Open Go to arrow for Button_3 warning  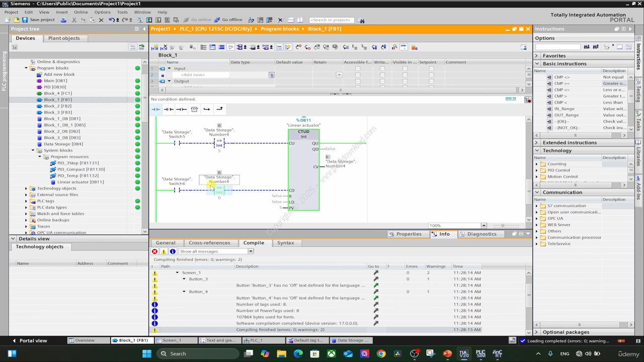pyautogui.click(x=375, y=285)
